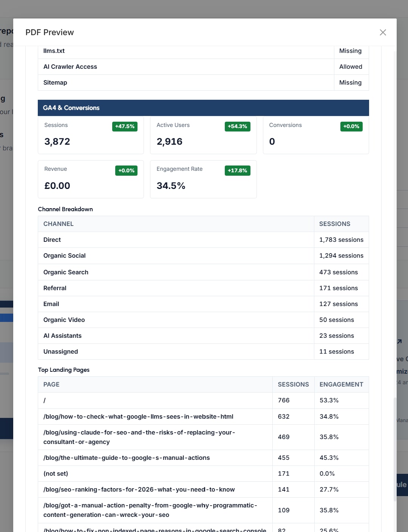The image size is (408, 532).
Task: Click the £0.00 revenue value
Action: pos(57,186)
